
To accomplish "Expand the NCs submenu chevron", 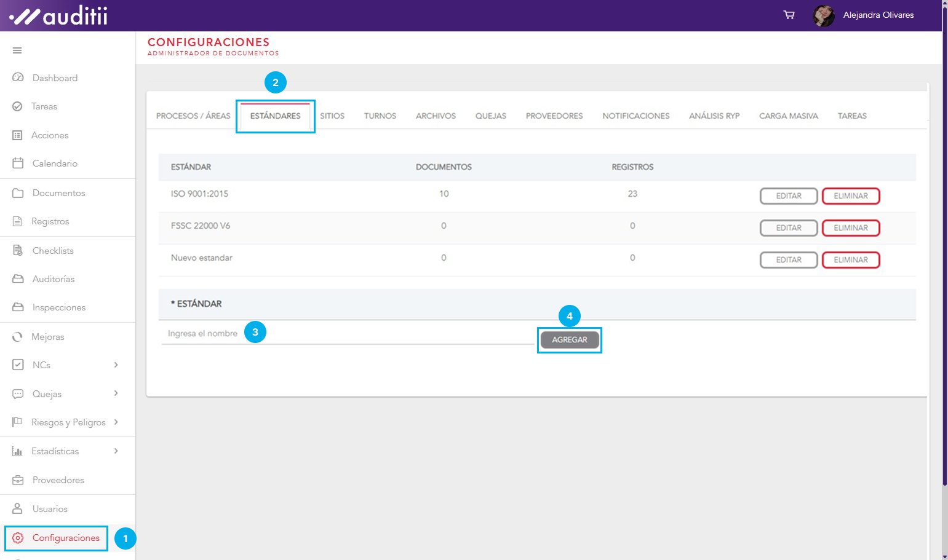I will 116,365.
